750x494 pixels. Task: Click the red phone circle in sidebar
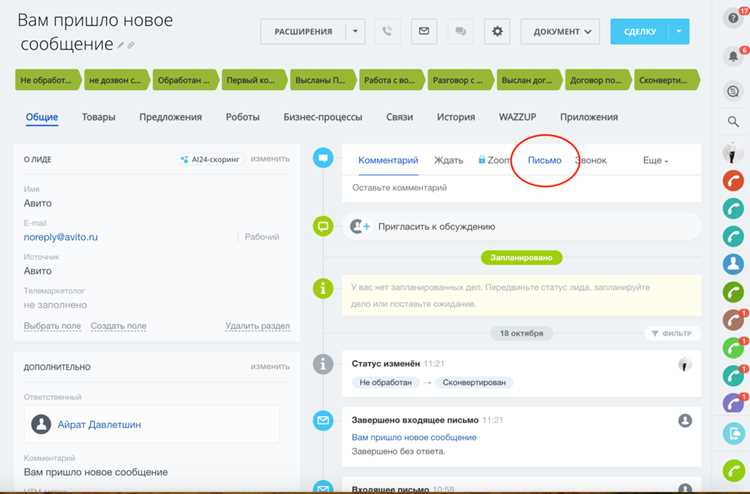click(733, 181)
